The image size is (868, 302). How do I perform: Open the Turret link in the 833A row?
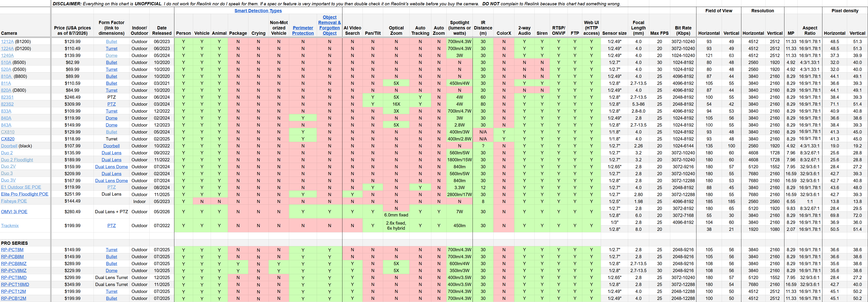pyautogui.click(x=112, y=111)
